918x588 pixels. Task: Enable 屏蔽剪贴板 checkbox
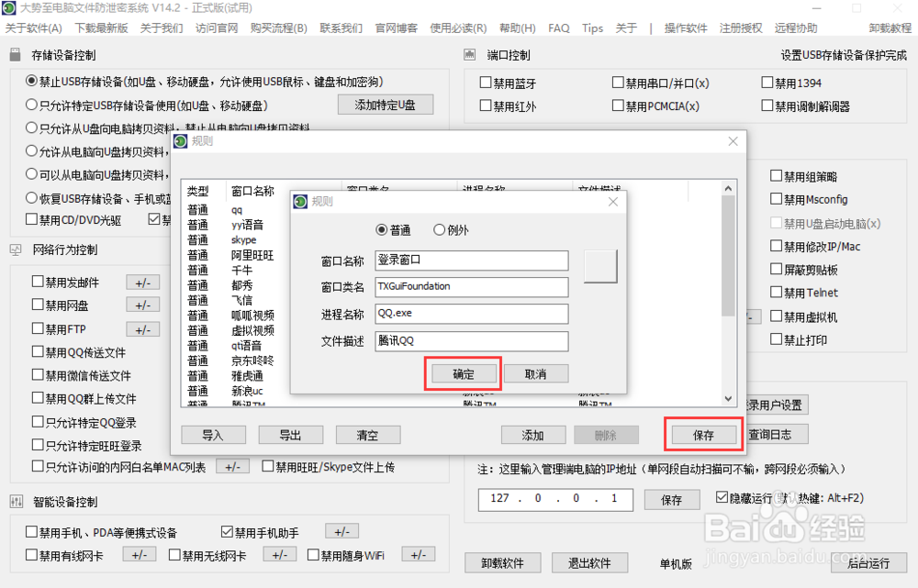click(777, 269)
